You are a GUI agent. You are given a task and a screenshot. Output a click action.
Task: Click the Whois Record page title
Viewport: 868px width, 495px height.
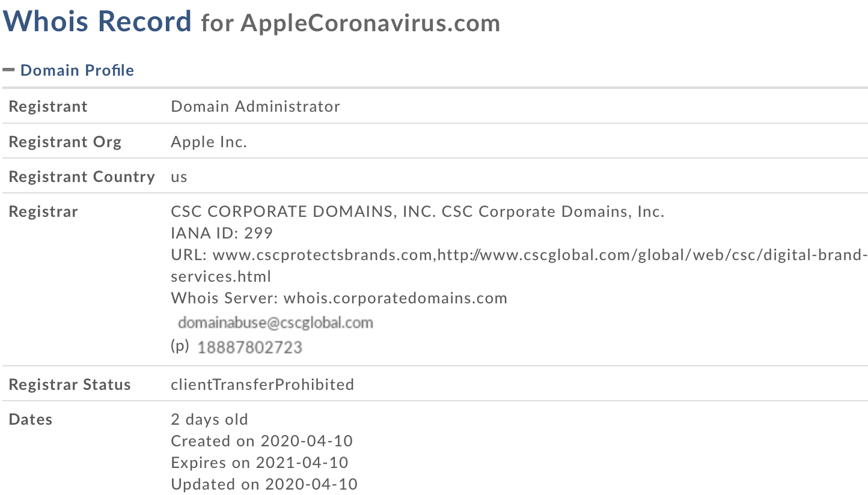point(97,22)
